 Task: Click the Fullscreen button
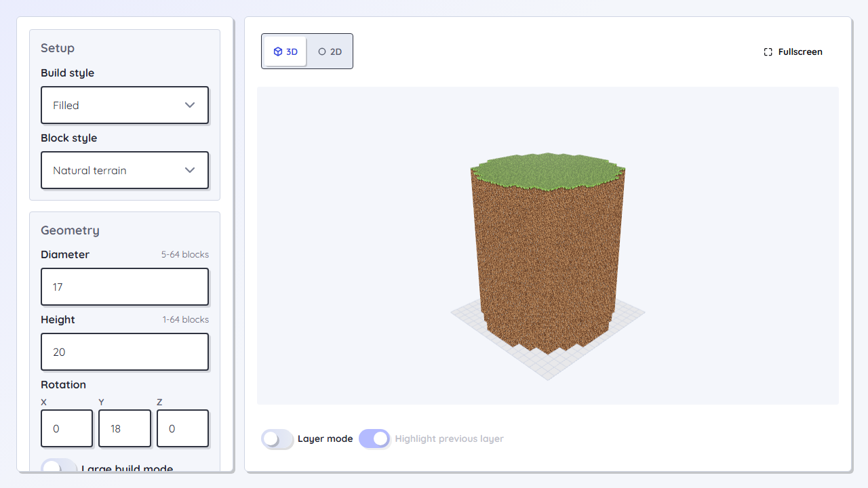(793, 52)
